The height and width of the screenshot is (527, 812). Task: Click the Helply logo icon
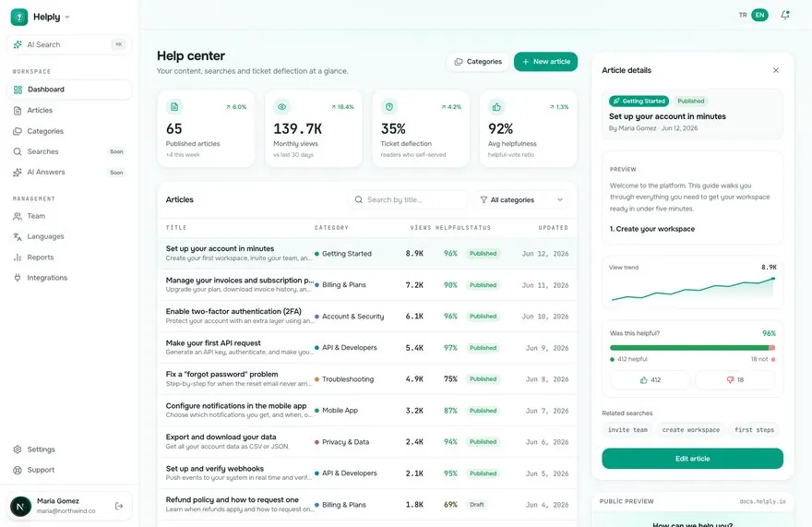coord(19,17)
